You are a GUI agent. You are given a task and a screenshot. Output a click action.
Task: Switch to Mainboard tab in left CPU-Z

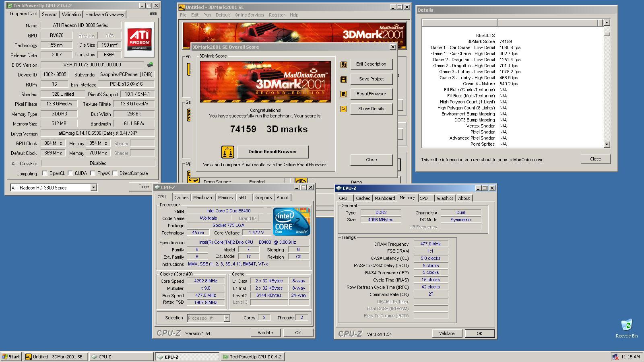(203, 197)
